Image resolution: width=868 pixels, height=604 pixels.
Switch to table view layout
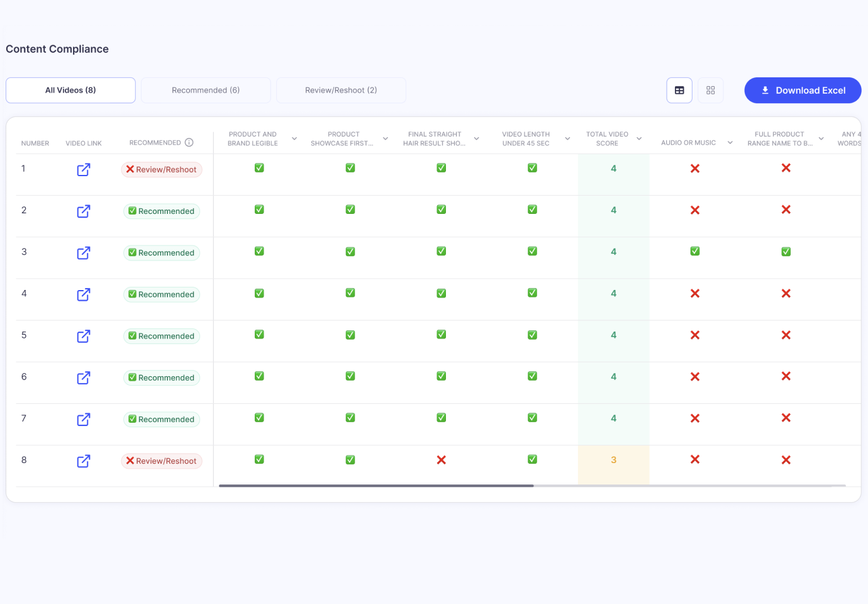pos(679,91)
